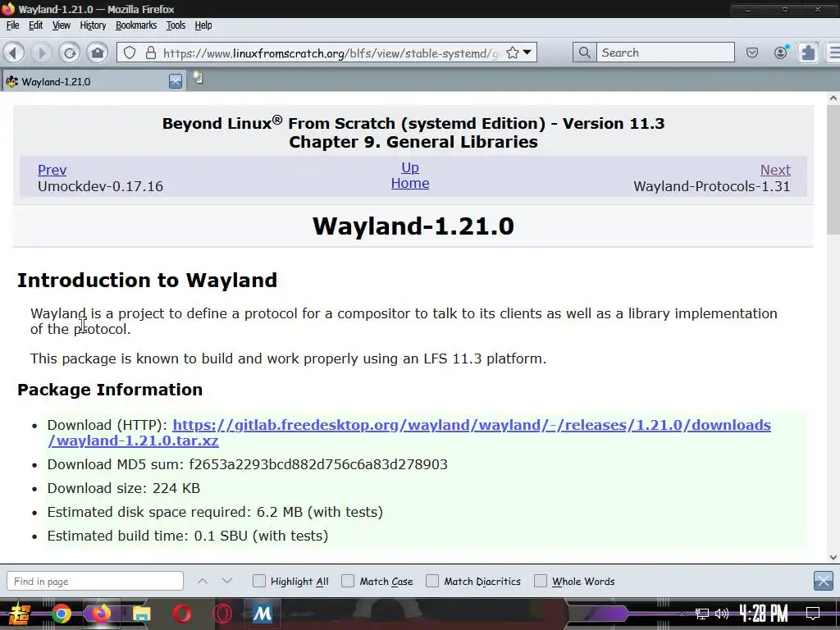
Task: Open network status tray icon
Action: click(x=702, y=614)
